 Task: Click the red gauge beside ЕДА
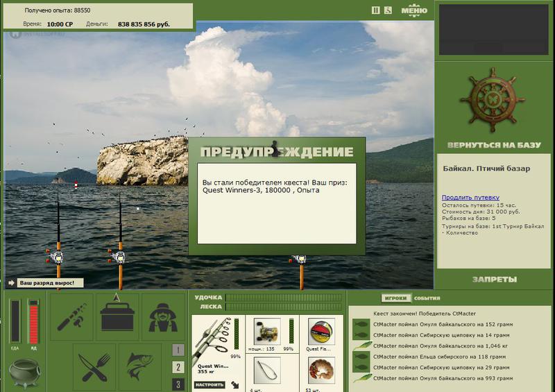pyautogui.click(x=33, y=321)
